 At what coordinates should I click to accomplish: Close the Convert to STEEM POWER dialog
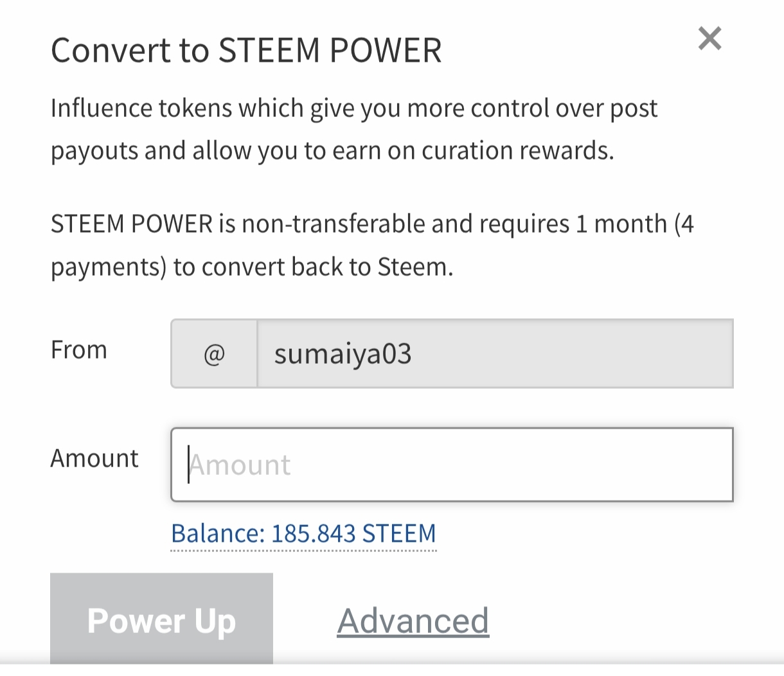(x=709, y=39)
